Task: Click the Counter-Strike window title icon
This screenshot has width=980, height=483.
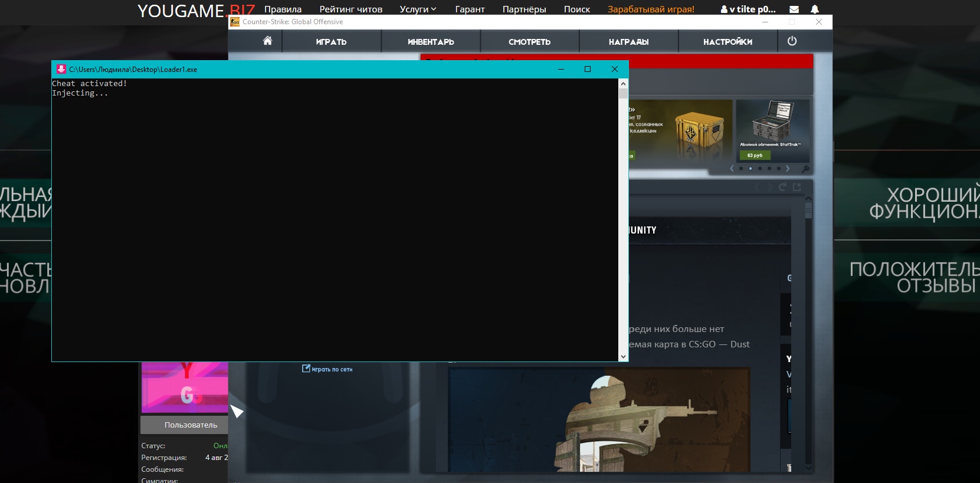Action: tap(235, 22)
